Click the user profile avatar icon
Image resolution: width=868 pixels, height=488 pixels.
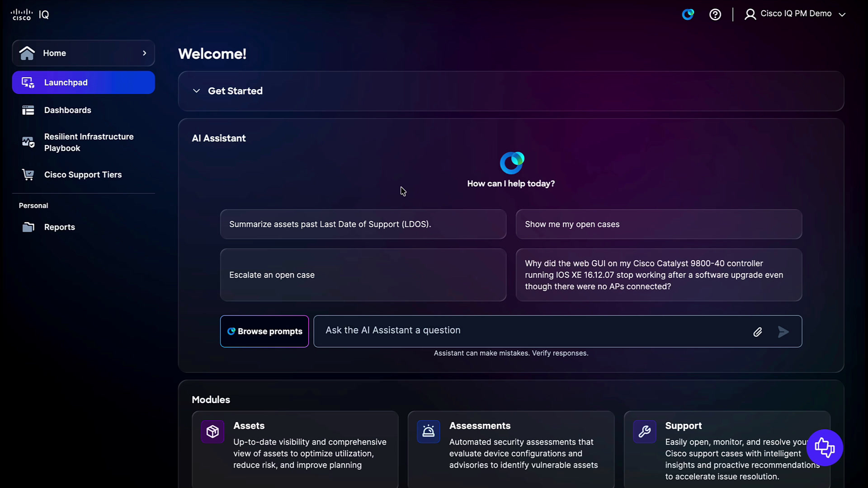tap(750, 14)
